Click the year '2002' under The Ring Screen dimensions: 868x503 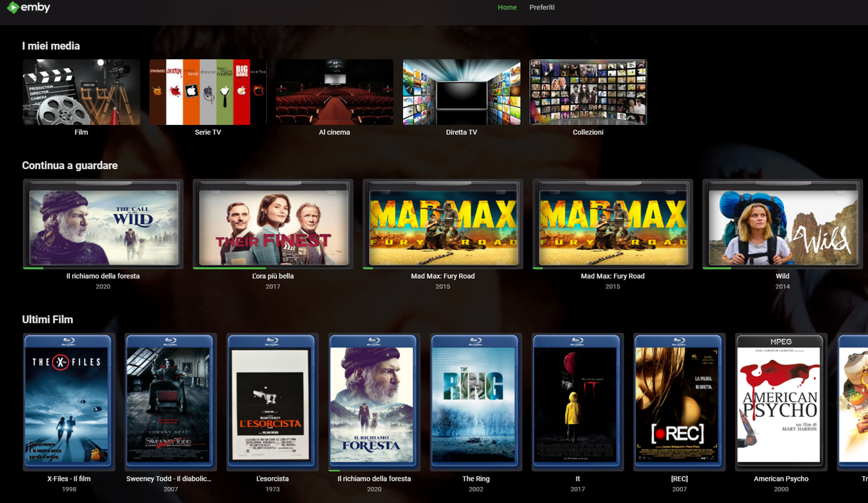click(476, 489)
